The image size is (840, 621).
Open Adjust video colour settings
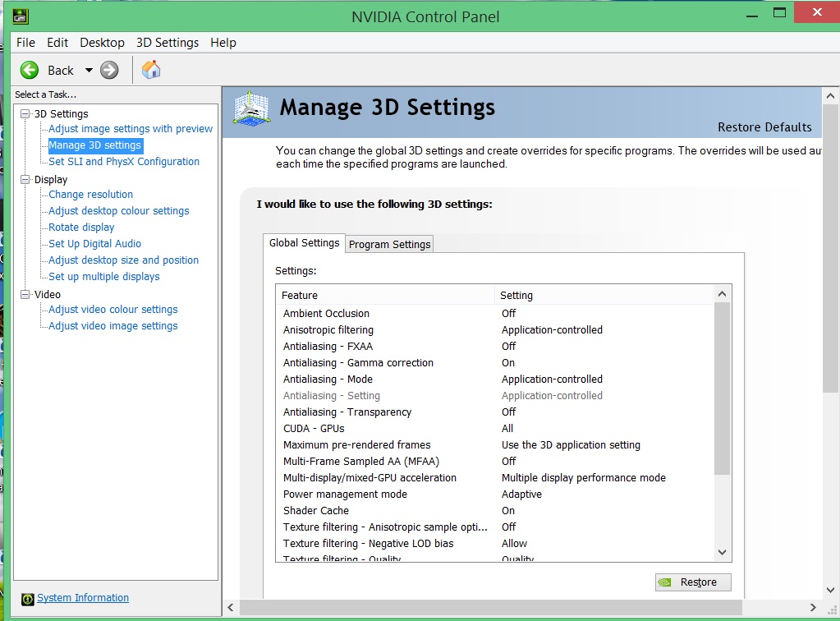pos(113,309)
